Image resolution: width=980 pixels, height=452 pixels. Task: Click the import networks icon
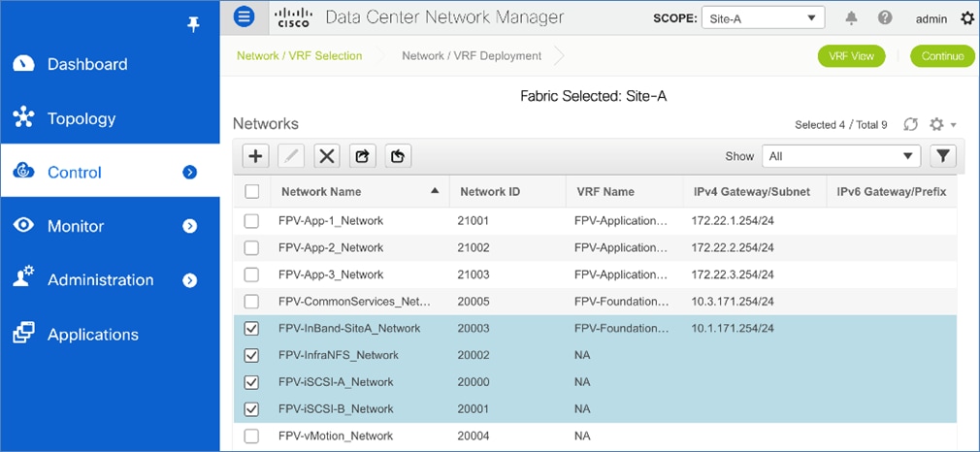click(398, 156)
